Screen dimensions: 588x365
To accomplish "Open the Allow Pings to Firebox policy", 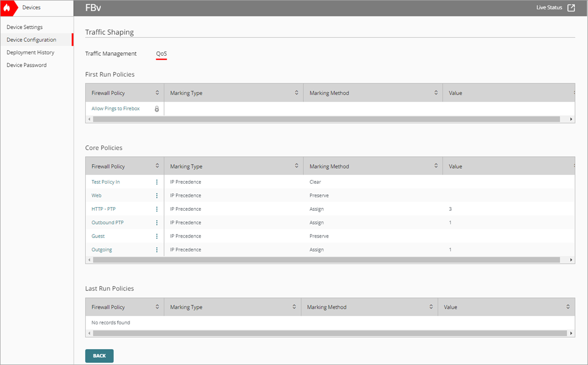I will pos(115,108).
